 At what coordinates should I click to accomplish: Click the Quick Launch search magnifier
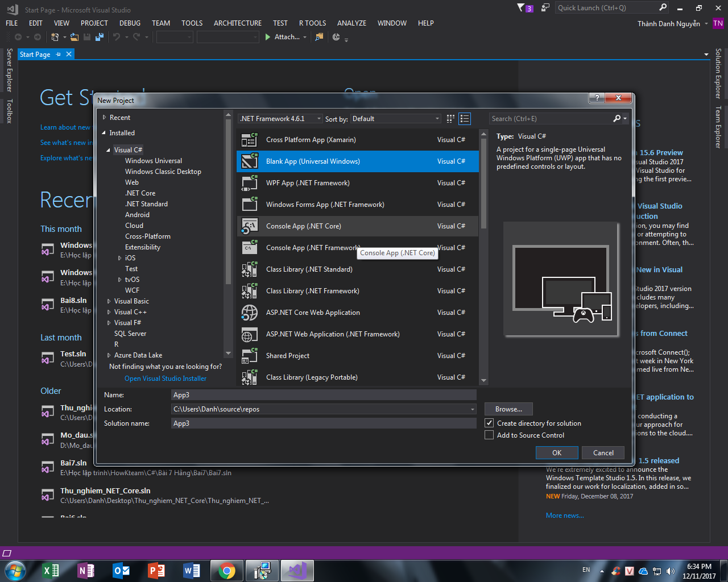[663, 7]
